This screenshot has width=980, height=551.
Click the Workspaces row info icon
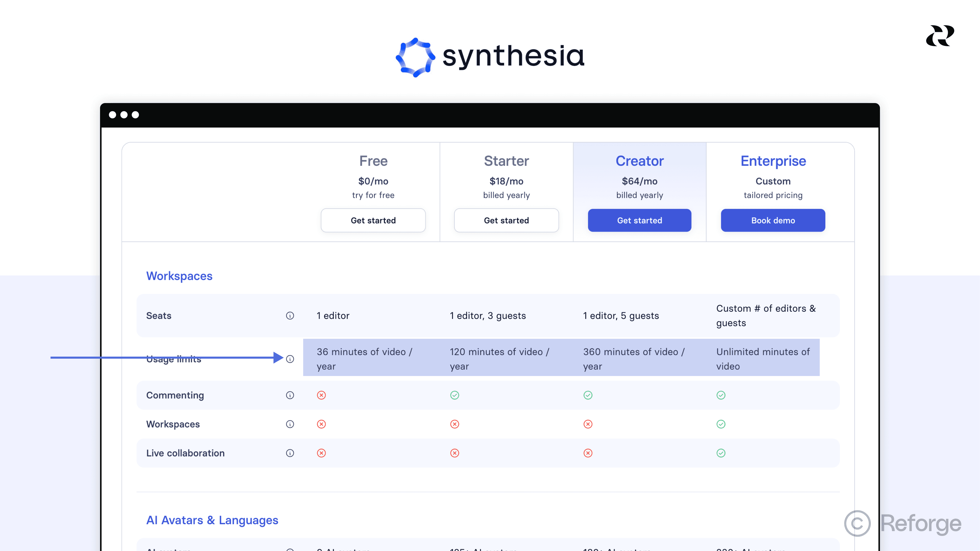point(290,424)
